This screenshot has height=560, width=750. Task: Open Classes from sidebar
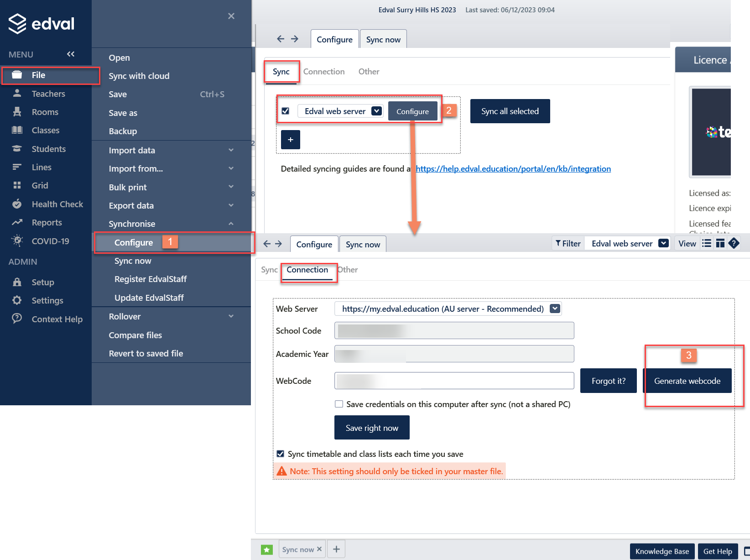pyautogui.click(x=46, y=130)
